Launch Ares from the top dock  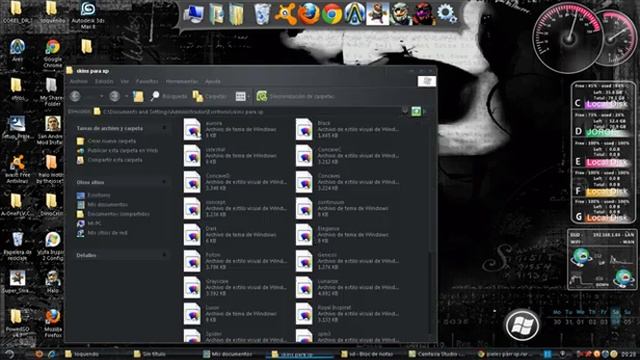pyautogui.click(x=354, y=14)
